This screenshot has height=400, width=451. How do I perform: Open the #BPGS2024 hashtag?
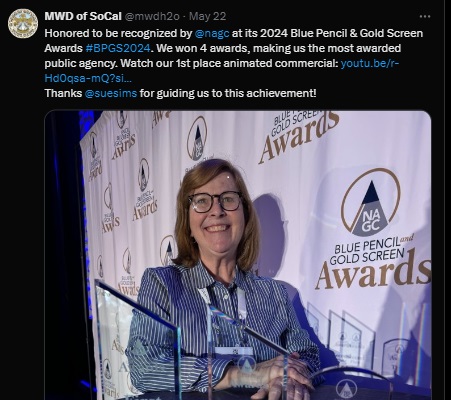(x=118, y=48)
